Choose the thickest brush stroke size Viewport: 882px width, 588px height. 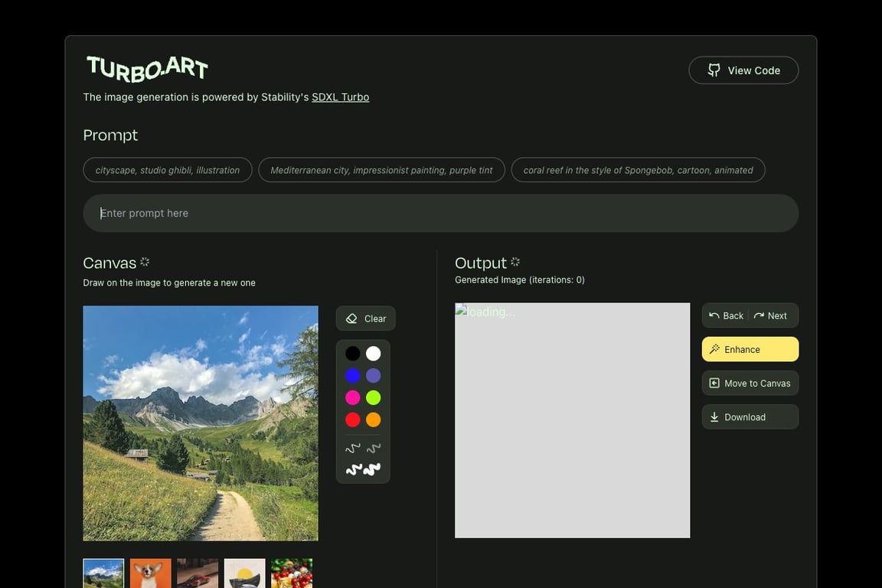372,469
